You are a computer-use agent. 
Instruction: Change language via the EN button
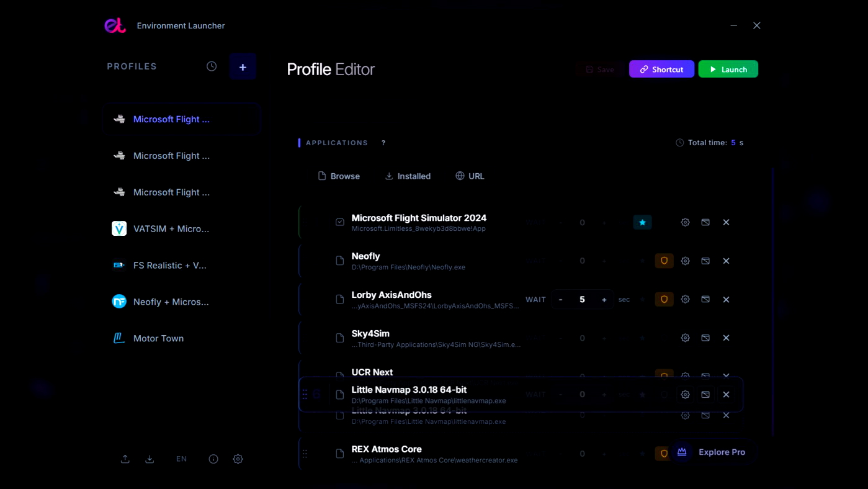[181, 459]
